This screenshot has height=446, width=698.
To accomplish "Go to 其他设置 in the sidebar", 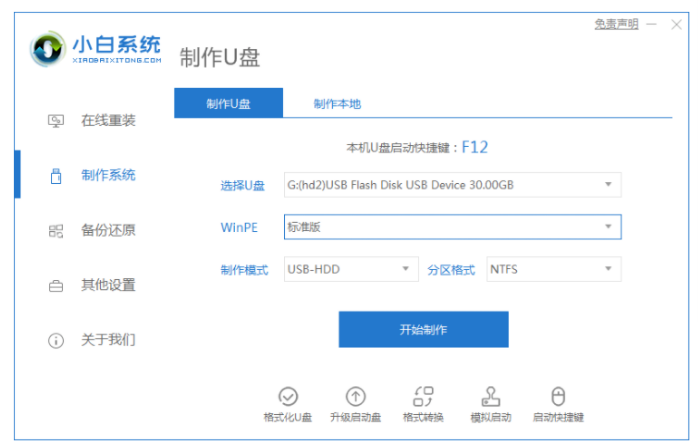I will (x=107, y=285).
